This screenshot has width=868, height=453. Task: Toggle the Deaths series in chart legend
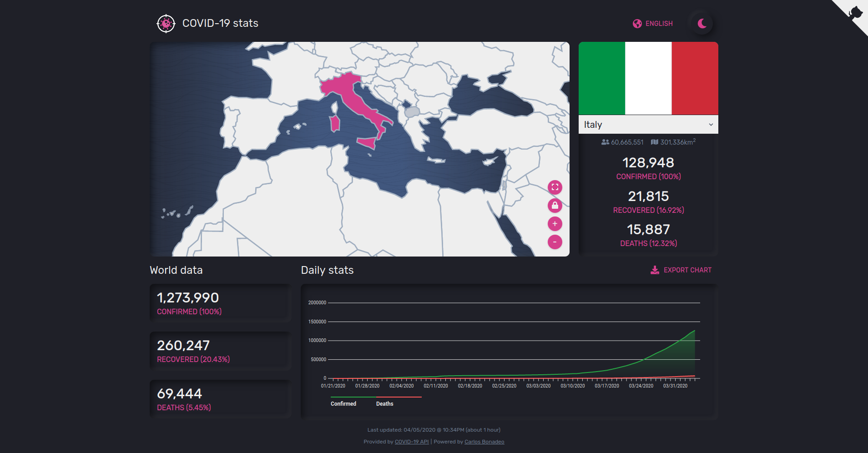[x=385, y=404]
